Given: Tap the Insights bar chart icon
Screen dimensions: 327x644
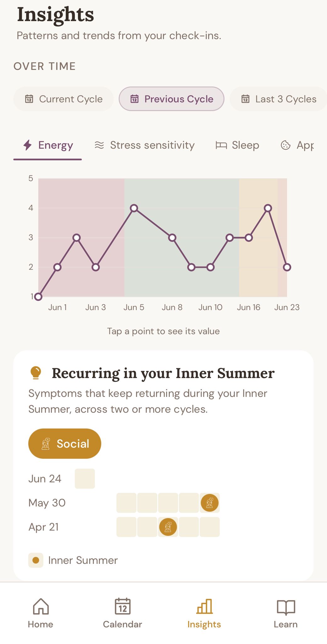Looking at the screenshot, I should [x=204, y=606].
